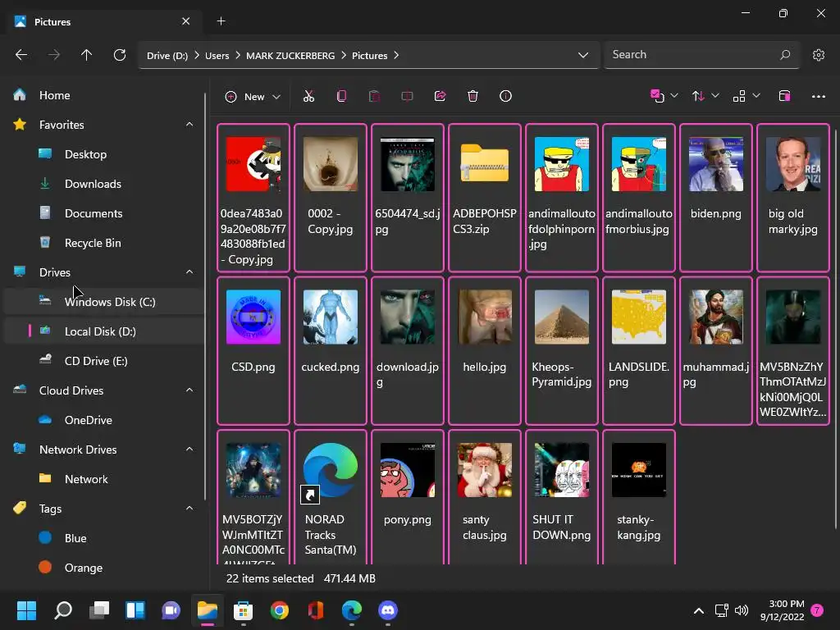Delete the selection with the trash icon
This screenshot has height=630, width=840.
472,97
